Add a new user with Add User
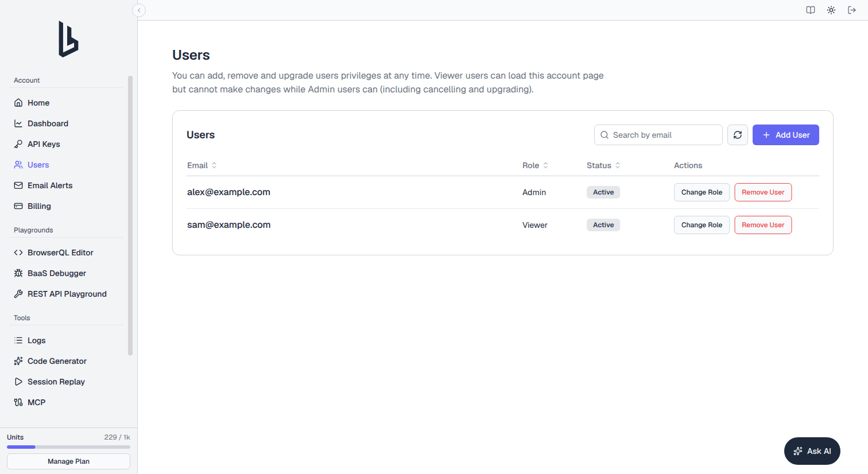The image size is (868, 474). pos(786,135)
